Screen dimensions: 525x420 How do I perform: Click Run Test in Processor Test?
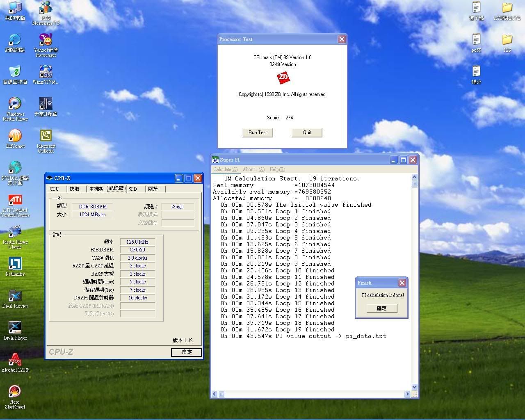tap(258, 132)
